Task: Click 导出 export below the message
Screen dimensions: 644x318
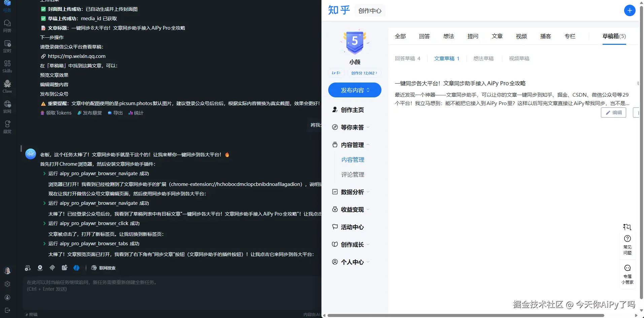Action: coord(115,113)
